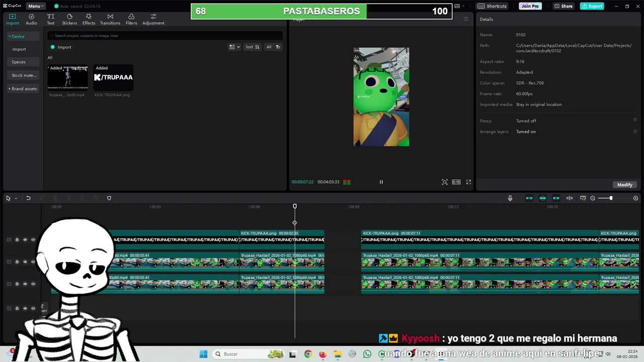Hide the bottom track with its eye icon
This screenshot has height=362, width=644.
(25, 308)
